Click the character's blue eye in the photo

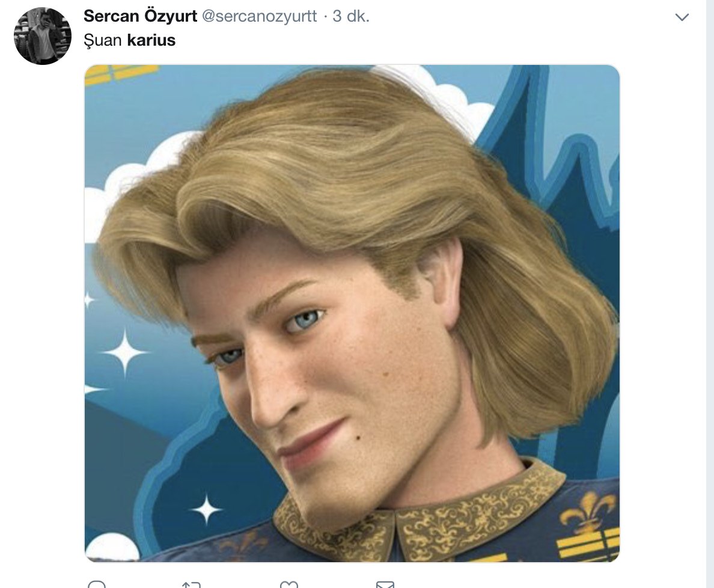[304, 320]
